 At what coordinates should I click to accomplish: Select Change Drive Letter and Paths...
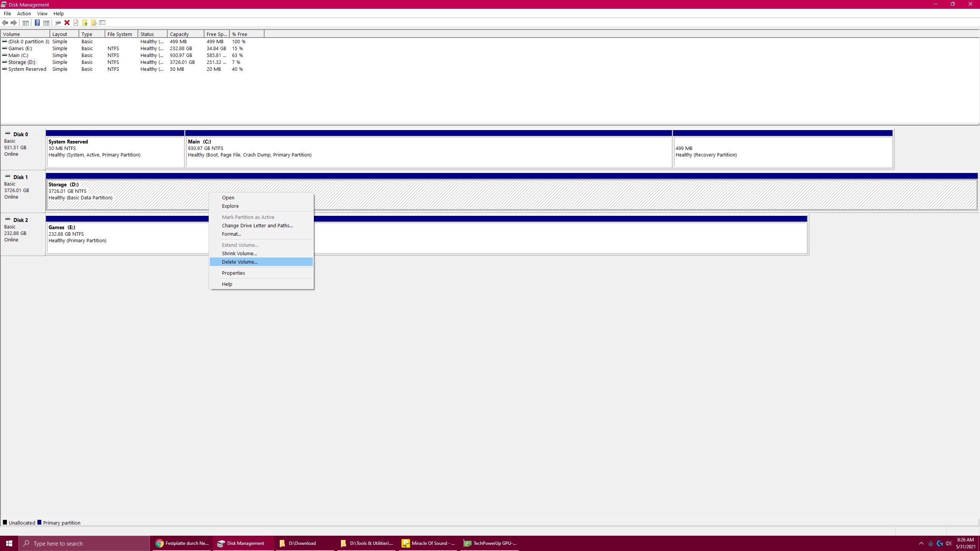257,226
